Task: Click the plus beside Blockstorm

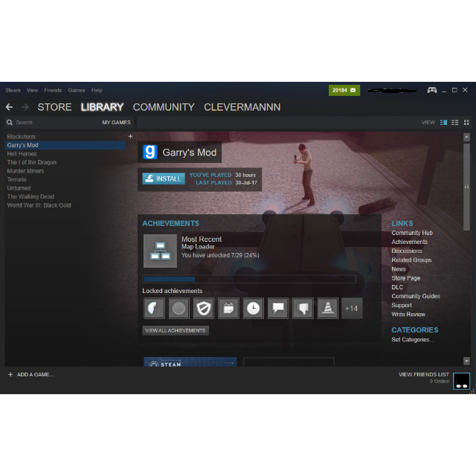Action: click(131, 137)
